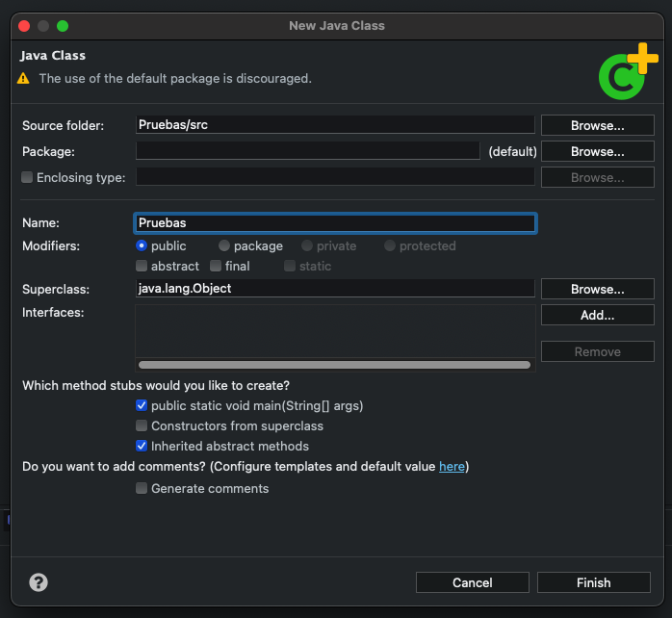Enable the abstract modifier checkbox
The height and width of the screenshot is (618, 672).
(x=142, y=266)
